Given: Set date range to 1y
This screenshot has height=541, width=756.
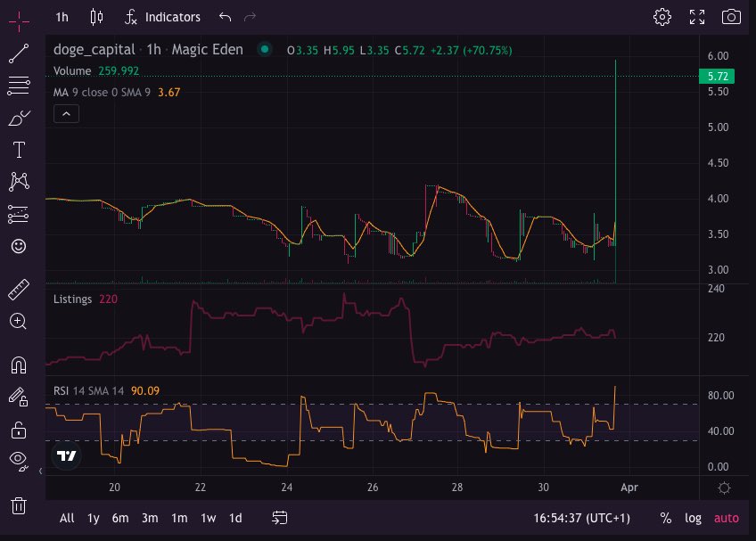Looking at the screenshot, I should (x=93, y=519).
